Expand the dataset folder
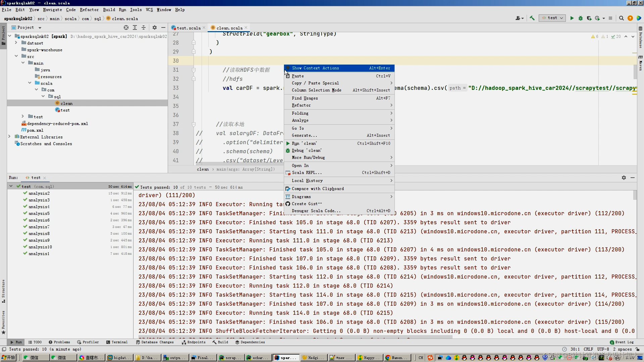The image size is (644, 362). [x=16, y=43]
